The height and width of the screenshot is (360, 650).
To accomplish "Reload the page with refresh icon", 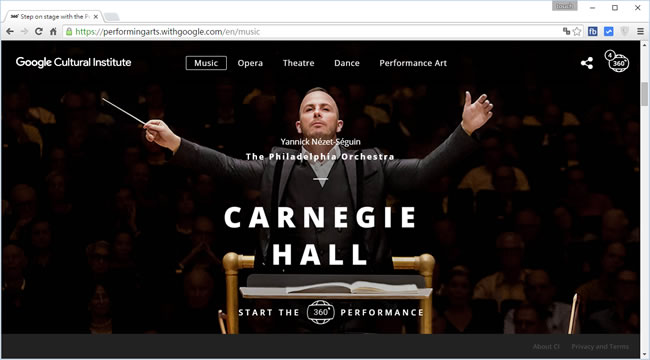I will coord(39,32).
